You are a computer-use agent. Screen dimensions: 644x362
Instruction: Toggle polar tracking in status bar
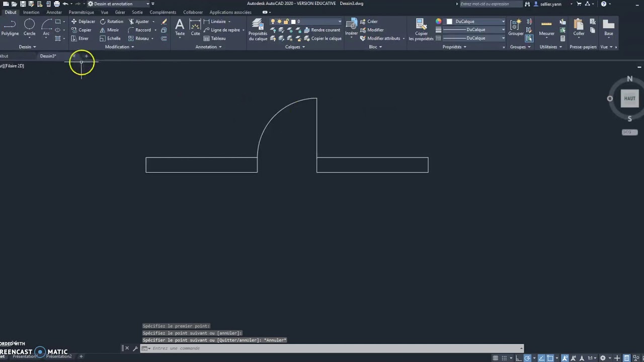tap(527, 358)
